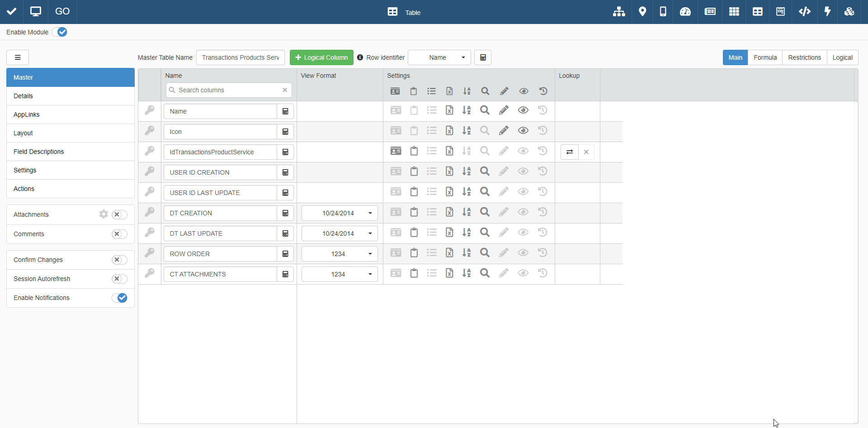Toggle visibility eye for Icon row
This screenshot has width=868, height=428.
[x=523, y=131]
